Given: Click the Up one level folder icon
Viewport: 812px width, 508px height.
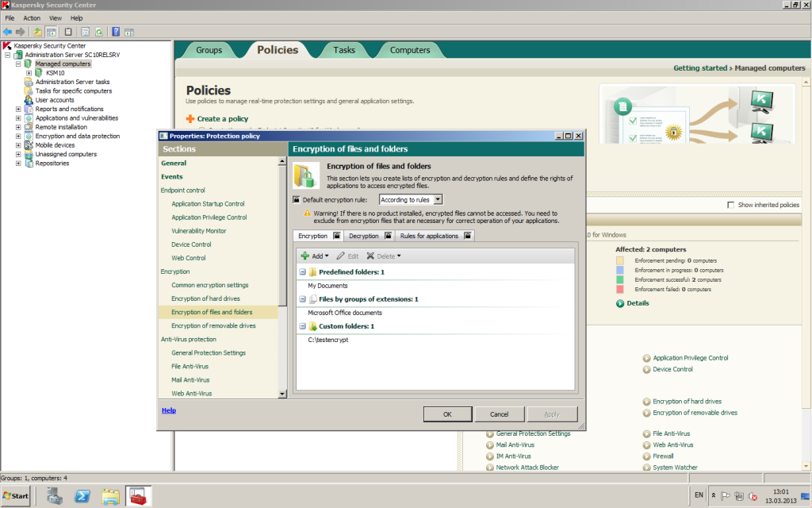Looking at the screenshot, I should 37,32.
